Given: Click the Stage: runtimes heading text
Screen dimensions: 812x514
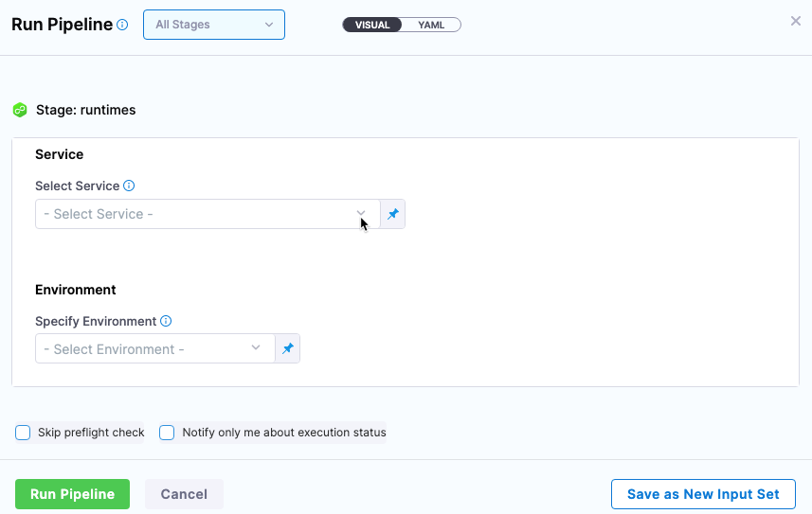Looking at the screenshot, I should 85,111.
